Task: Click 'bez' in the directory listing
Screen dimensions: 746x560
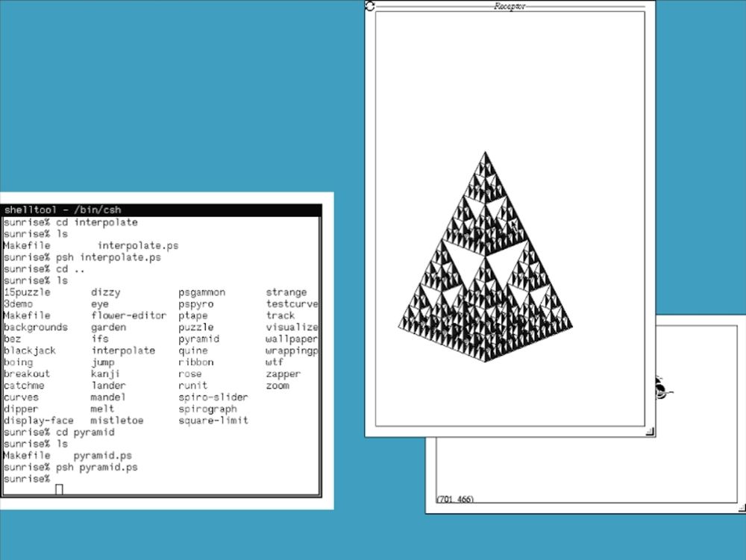Action: tap(13, 339)
